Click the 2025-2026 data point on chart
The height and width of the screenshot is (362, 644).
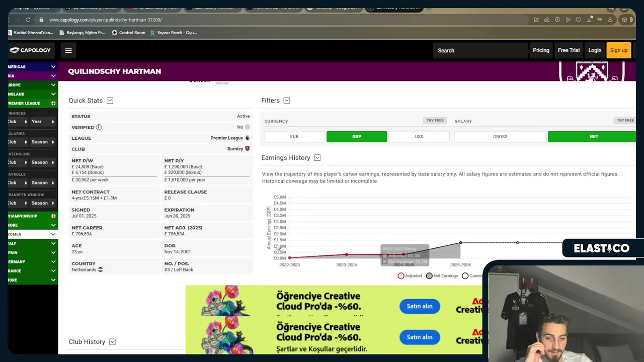460,243
